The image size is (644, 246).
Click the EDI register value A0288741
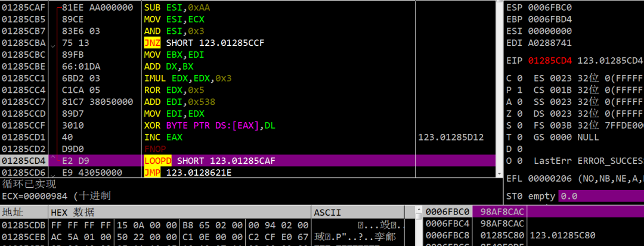coord(550,43)
